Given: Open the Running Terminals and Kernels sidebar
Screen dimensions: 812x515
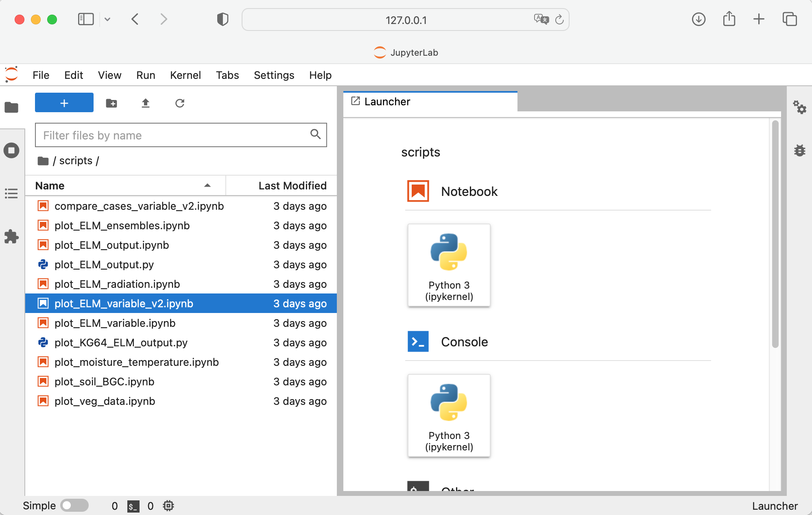Looking at the screenshot, I should point(11,150).
